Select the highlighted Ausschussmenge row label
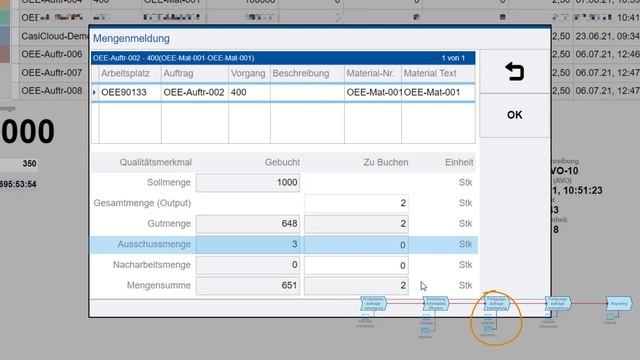Image resolution: width=640 pixels, height=360 pixels. tap(154, 244)
